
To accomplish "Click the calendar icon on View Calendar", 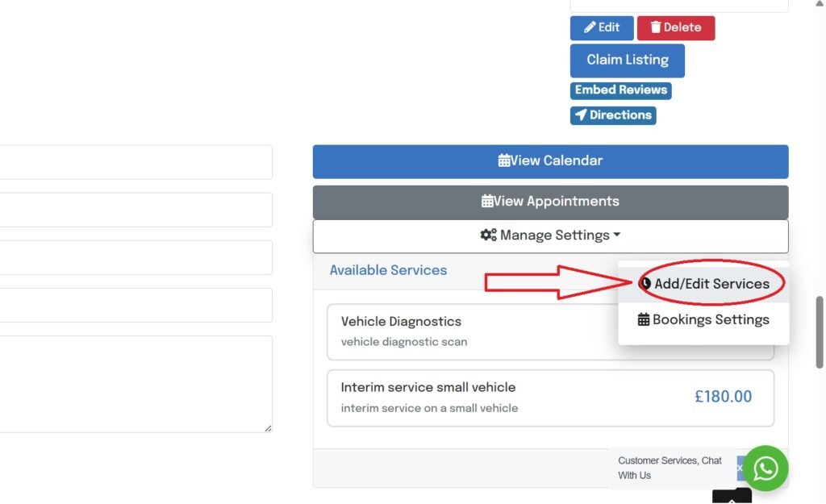I will pos(504,160).
